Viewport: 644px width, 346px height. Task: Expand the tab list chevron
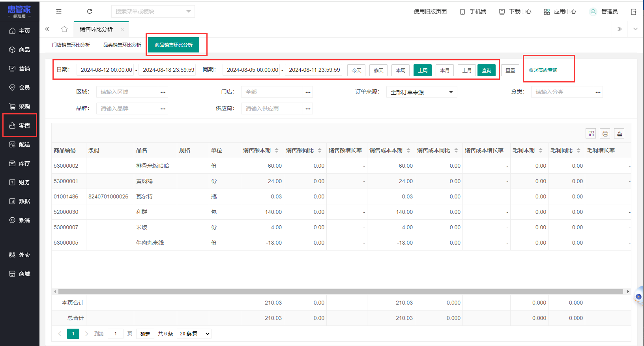(635, 29)
